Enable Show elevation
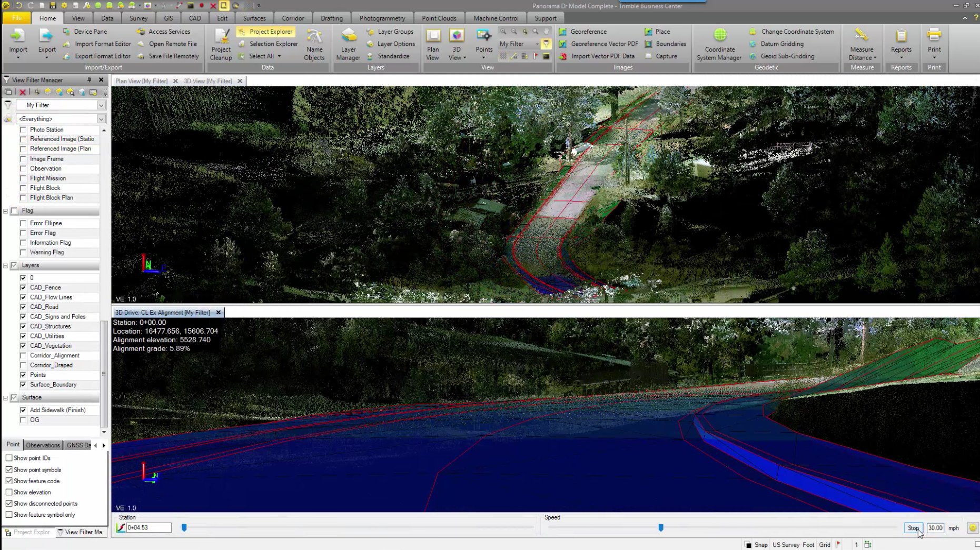This screenshot has width=980, height=550. point(9,492)
